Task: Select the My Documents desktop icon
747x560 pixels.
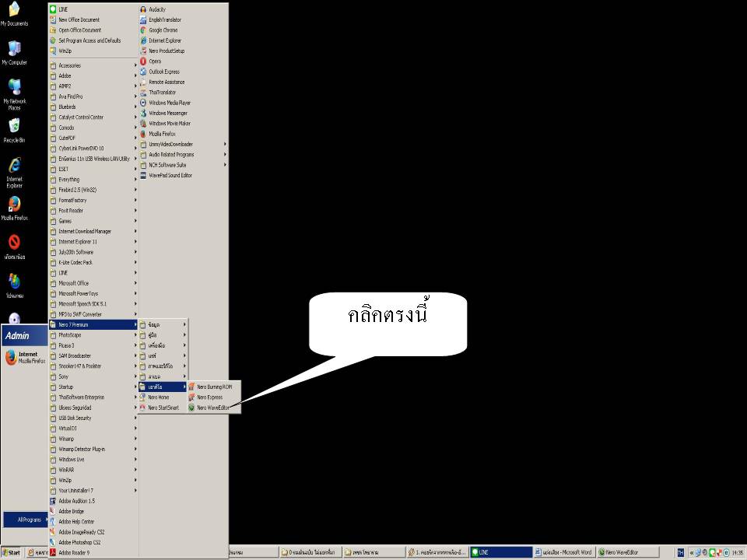Action: [14, 13]
